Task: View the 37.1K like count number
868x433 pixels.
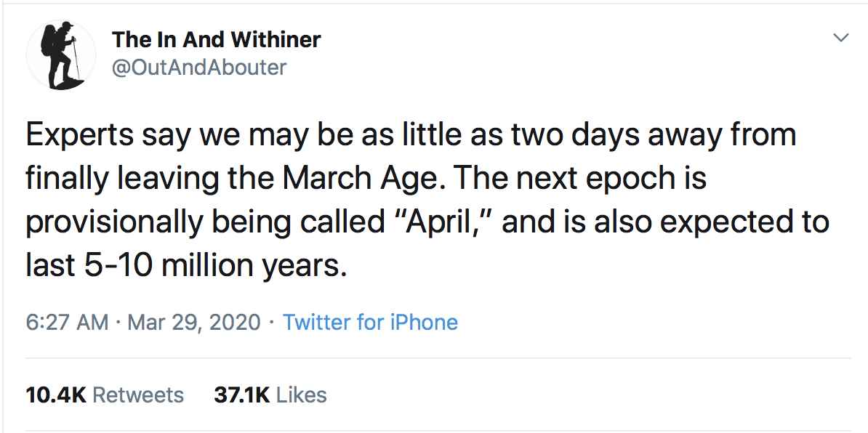Action: pos(242,394)
